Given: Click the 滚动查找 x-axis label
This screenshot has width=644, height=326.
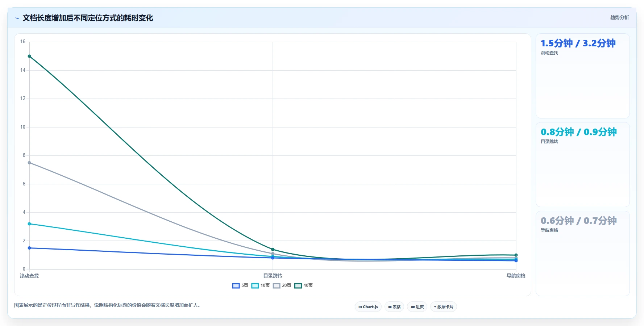Looking at the screenshot, I should point(29,276).
